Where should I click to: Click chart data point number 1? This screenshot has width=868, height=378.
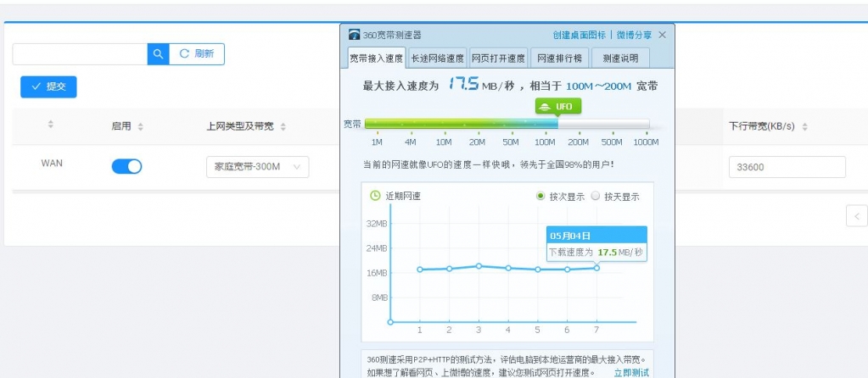420,270
